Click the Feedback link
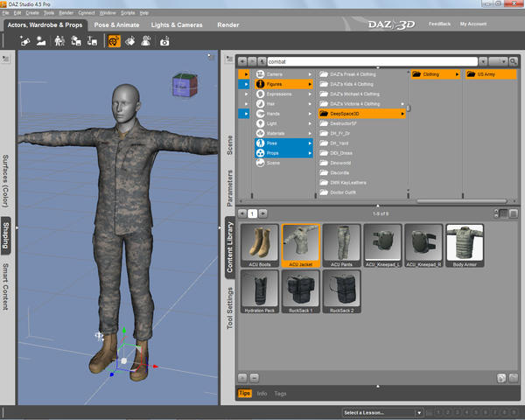 (x=440, y=24)
